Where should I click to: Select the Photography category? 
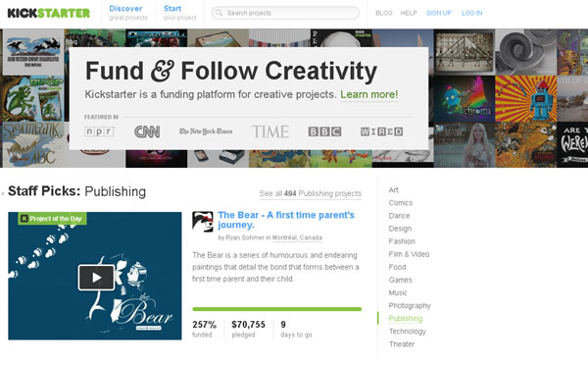coord(410,305)
